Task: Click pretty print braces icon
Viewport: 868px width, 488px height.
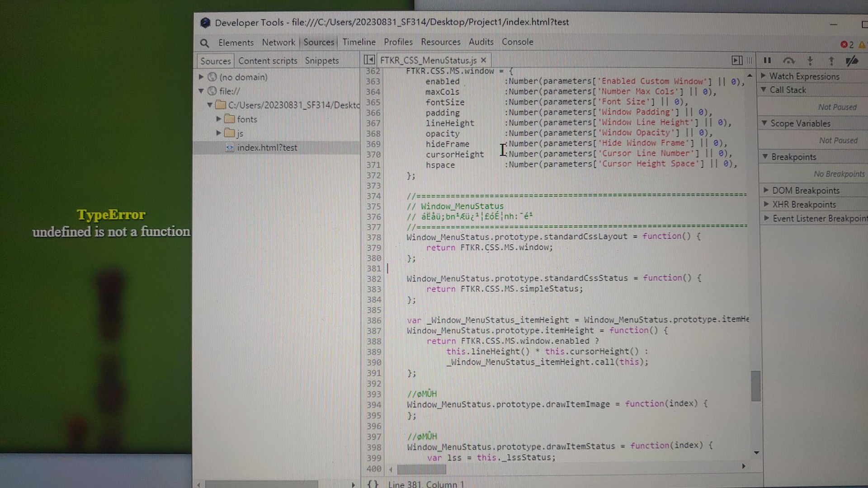Action: coord(373,484)
